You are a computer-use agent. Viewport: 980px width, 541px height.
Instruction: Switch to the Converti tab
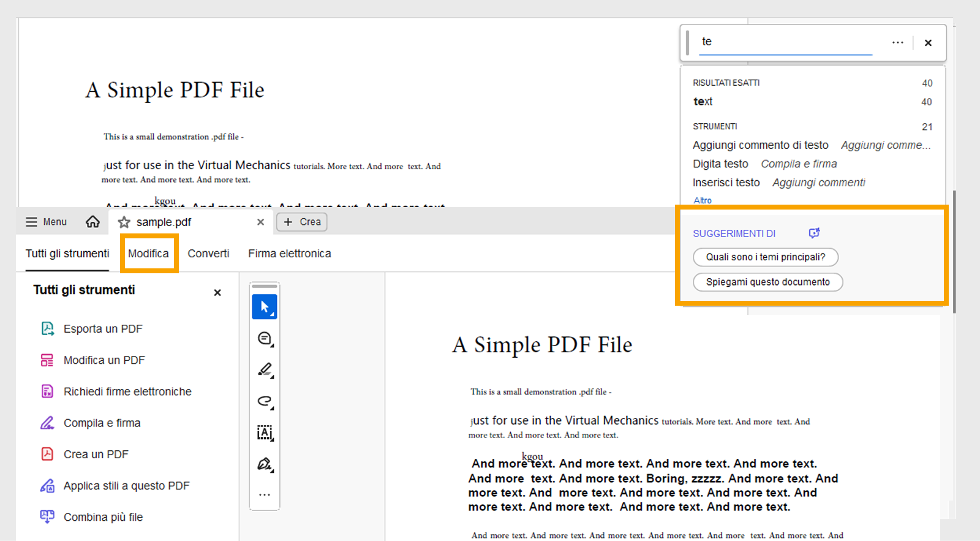(x=208, y=254)
